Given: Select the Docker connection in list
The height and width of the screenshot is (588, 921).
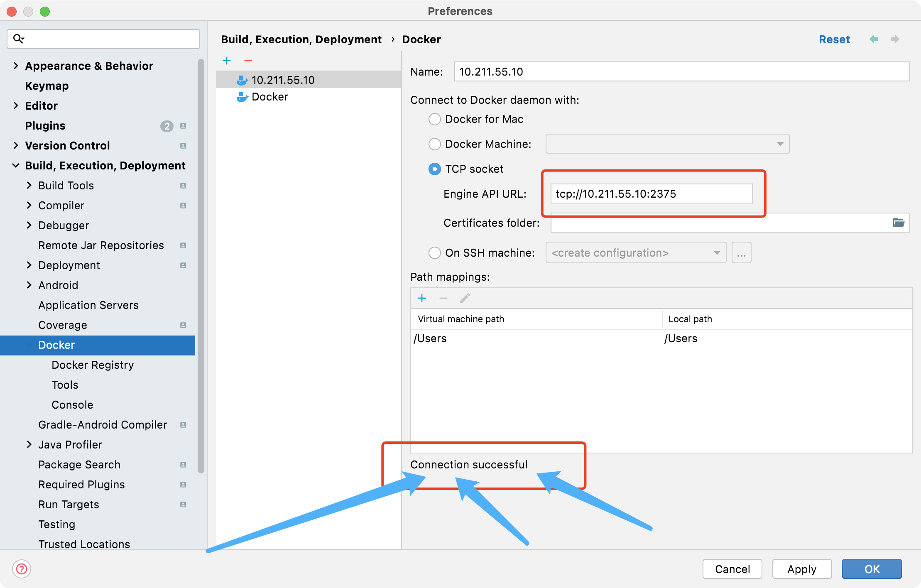Looking at the screenshot, I should [x=309, y=97].
